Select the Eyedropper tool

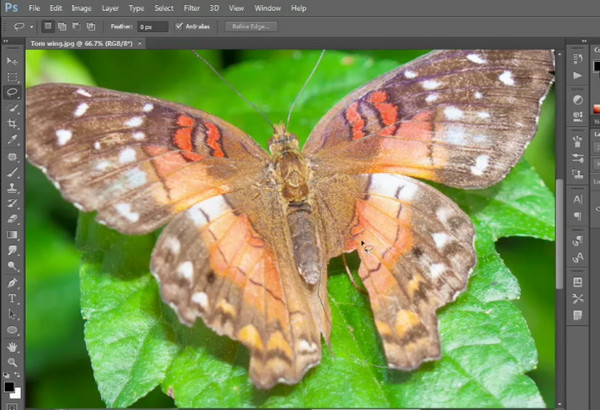click(12, 140)
